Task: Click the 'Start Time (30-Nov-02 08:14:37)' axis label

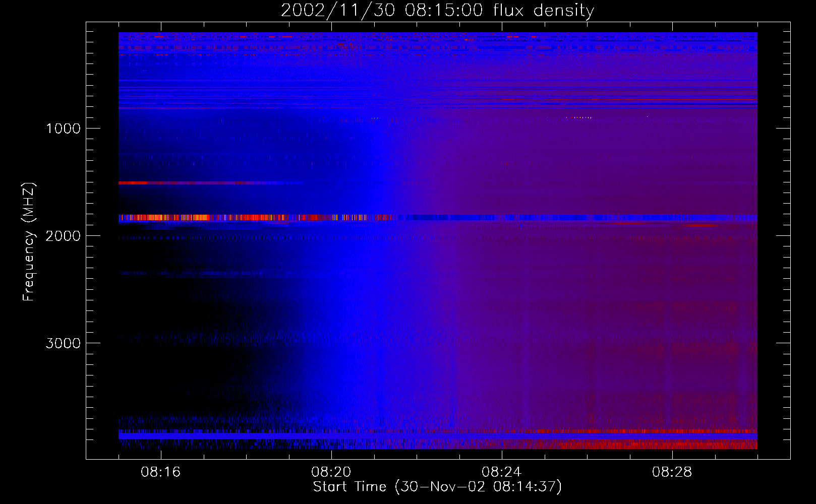Action: 437,487
